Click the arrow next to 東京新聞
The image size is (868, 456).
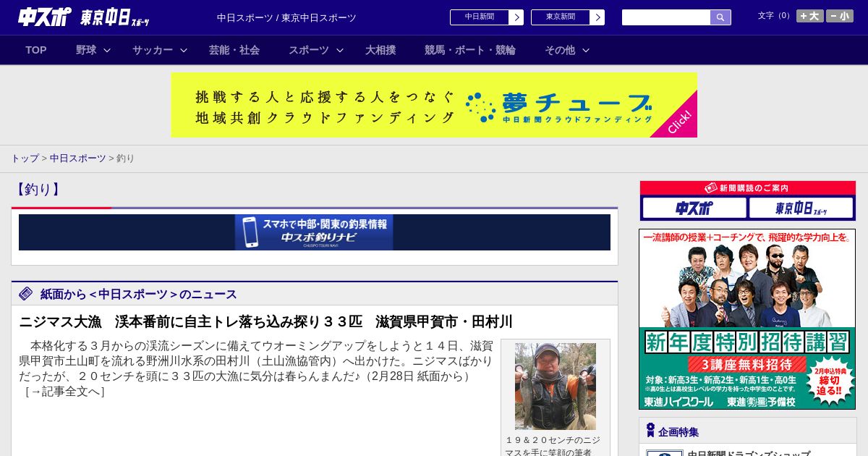click(597, 17)
